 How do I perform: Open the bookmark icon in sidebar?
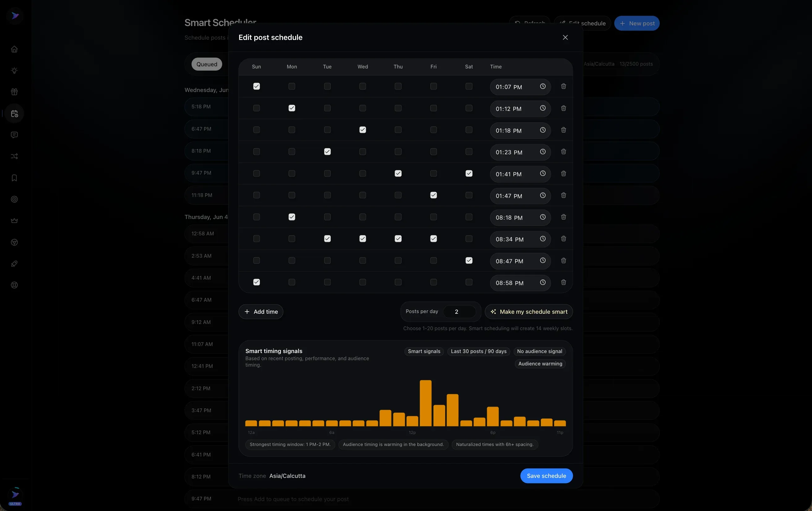pos(14,178)
